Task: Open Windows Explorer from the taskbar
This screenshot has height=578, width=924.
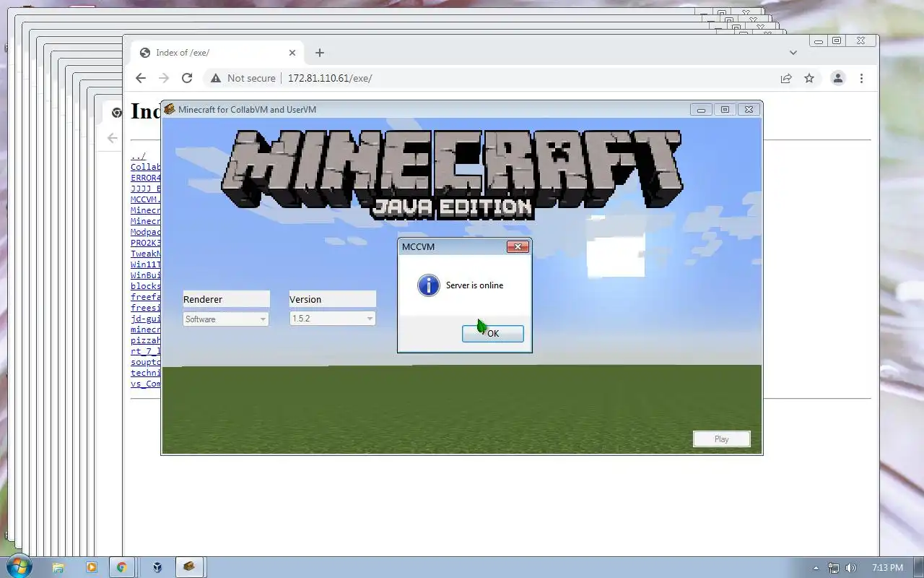Action: (x=58, y=567)
